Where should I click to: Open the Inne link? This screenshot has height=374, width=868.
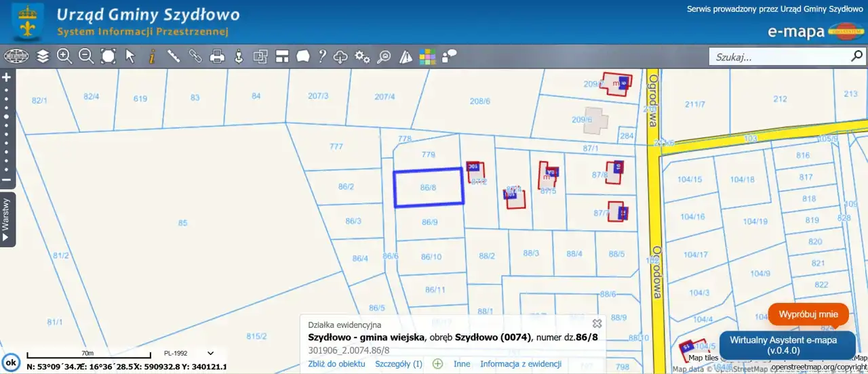pos(462,364)
